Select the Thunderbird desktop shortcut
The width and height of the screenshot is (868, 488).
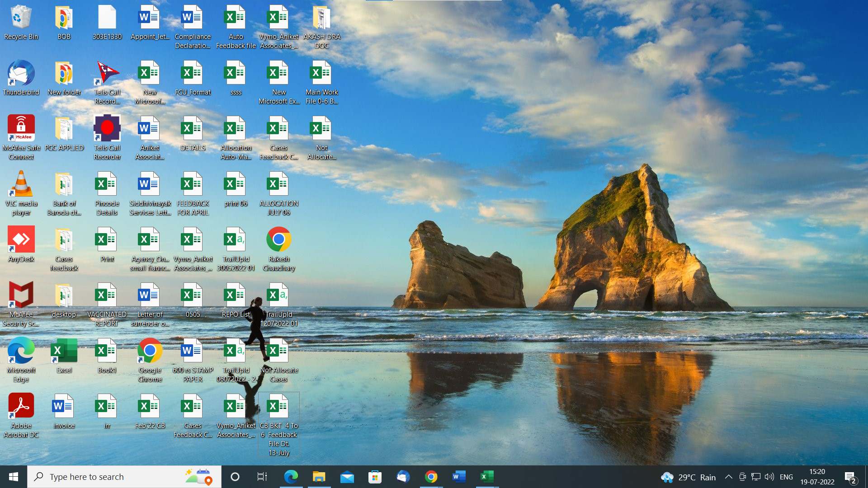(x=21, y=78)
